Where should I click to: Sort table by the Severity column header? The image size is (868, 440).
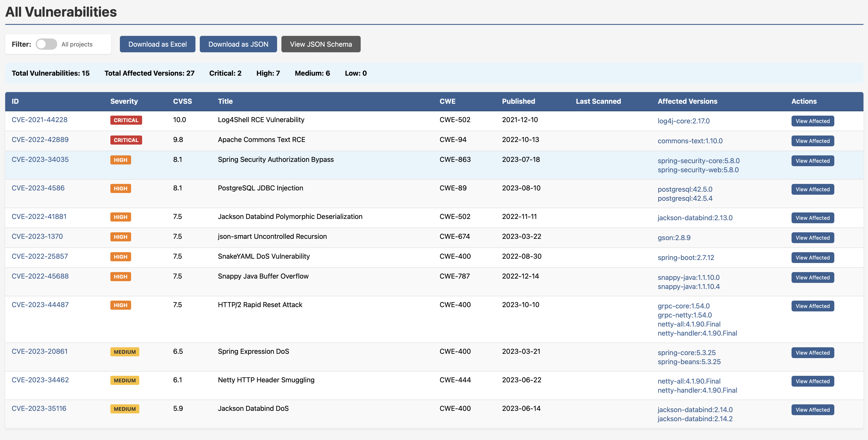124,101
